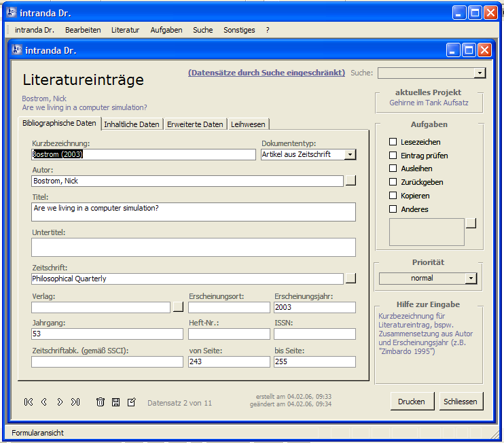Click the Titel text field
Image resolution: width=504 pixels, height=443 pixels.
[x=194, y=212]
